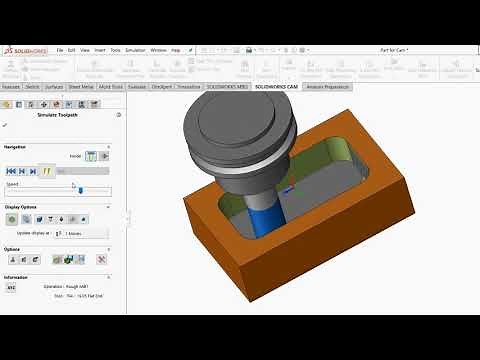Collapse the Information section
Screen dimensions: 480x360
point(108,277)
